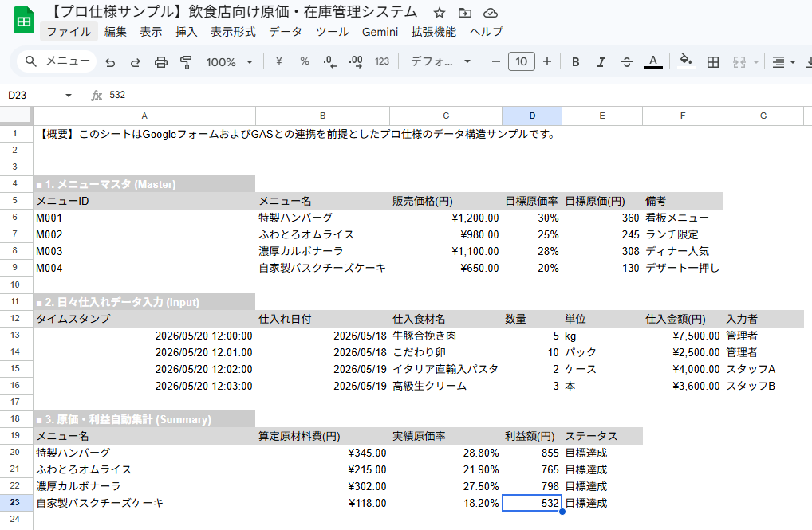Viewport: 812px width, 530px height.
Task: Toggle italic formatting
Action: (x=601, y=62)
